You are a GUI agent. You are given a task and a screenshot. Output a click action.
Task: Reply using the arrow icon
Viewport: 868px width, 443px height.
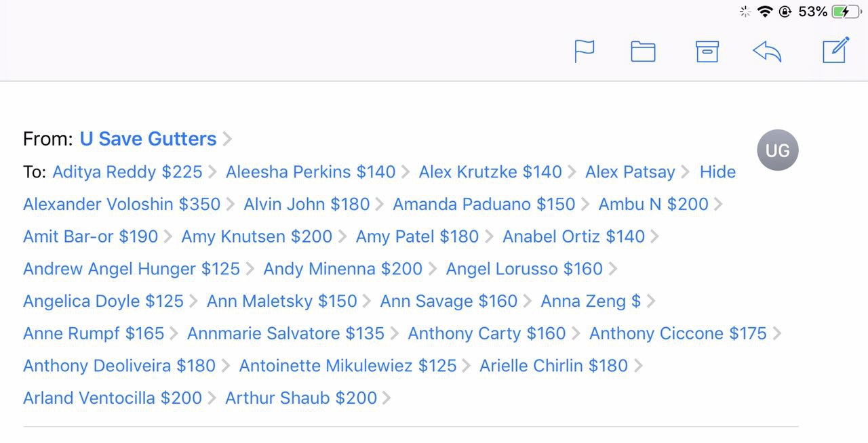coord(767,51)
